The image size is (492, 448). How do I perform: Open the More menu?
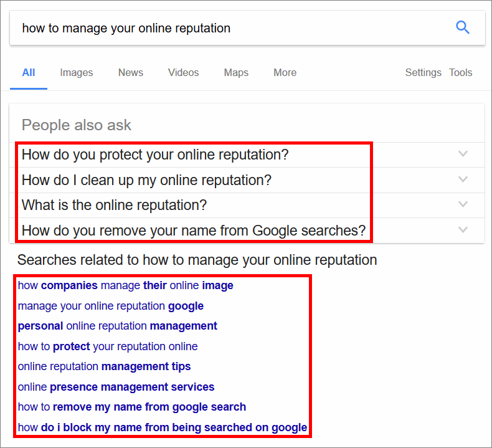point(285,72)
